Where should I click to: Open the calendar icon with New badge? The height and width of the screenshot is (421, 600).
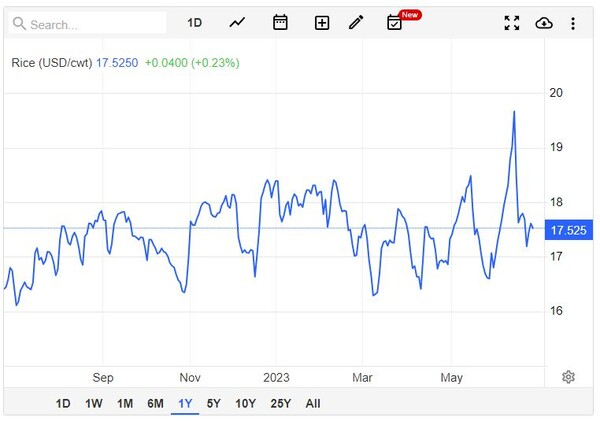(x=395, y=22)
